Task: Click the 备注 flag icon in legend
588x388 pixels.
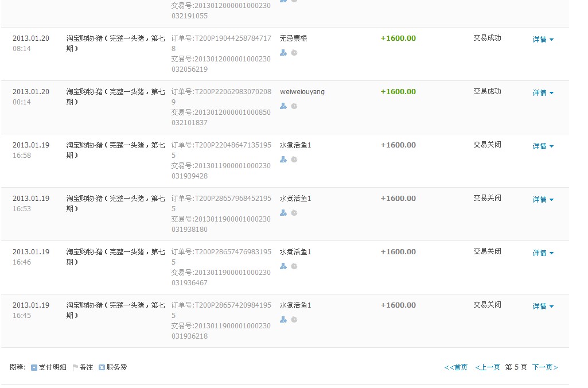Action: [x=75, y=367]
